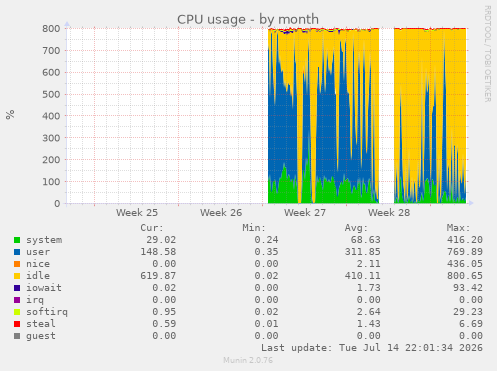Click the yellow idle legend swatch
Screen dimensions: 497x371
[x=17, y=276]
